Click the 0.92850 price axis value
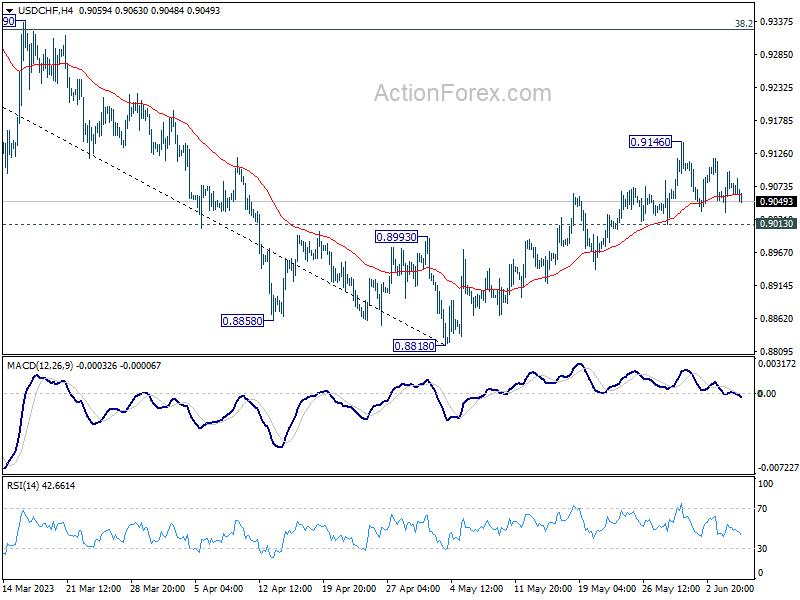The height and width of the screenshot is (600, 800). 777,55
